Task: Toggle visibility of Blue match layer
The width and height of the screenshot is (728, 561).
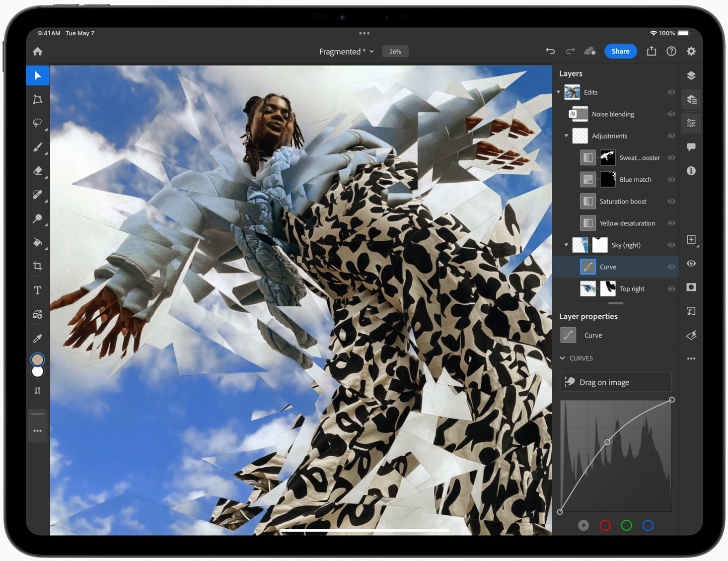Action: pyautogui.click(x=671, y=180)
